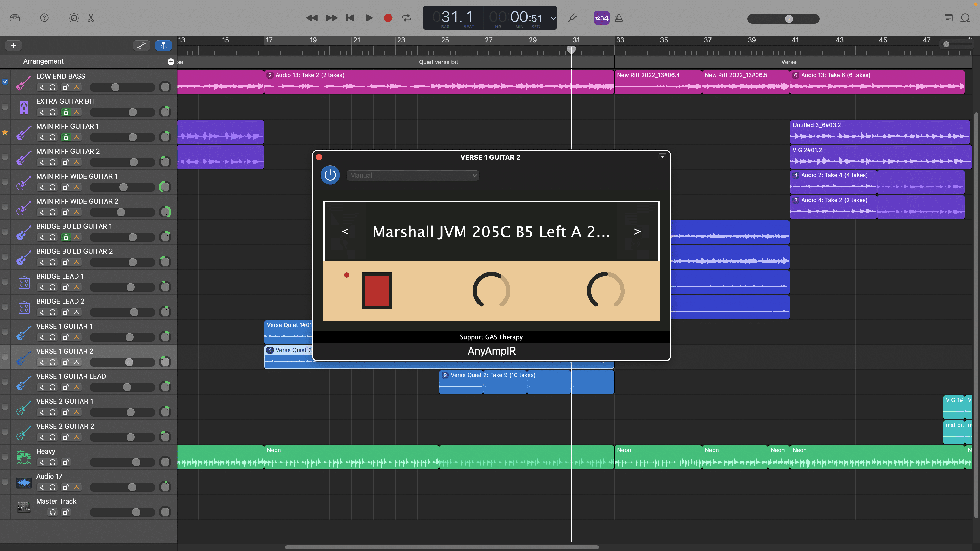Open Smart Controls dial icon
The image size is (980, 551).
[x=74, y=18]
